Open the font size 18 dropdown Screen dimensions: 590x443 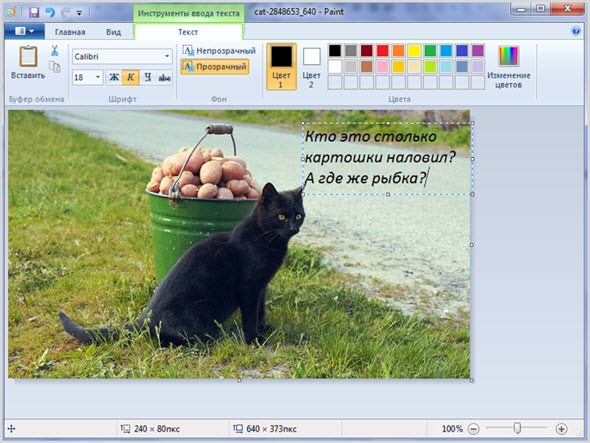click(98, 78)
